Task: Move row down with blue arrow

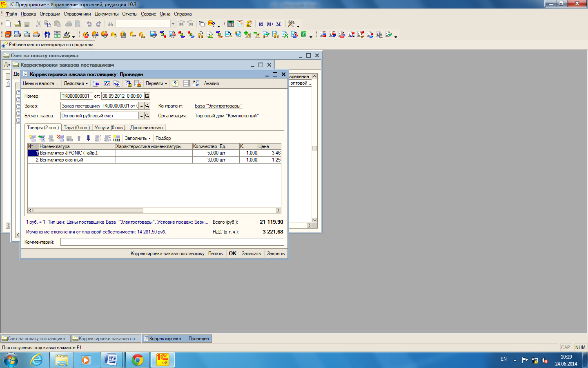Action: point(88,138)
